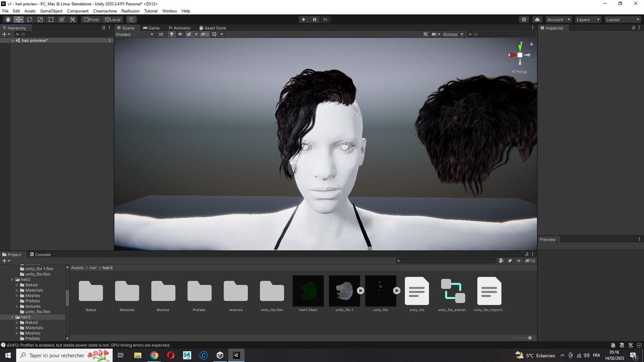This screenshot has width=644, height=362.
Task: Open scene effects dropdown arrow
Action: [x=196, y=34]
